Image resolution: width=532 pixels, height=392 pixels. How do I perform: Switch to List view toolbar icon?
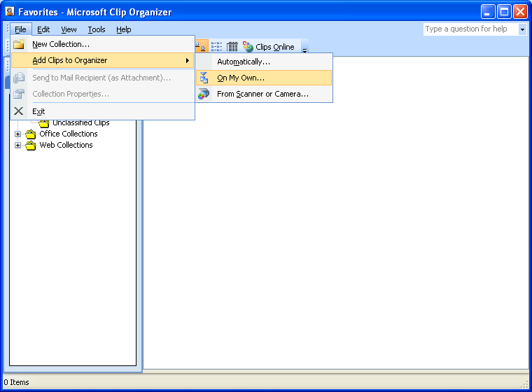[x=216, y=47]
